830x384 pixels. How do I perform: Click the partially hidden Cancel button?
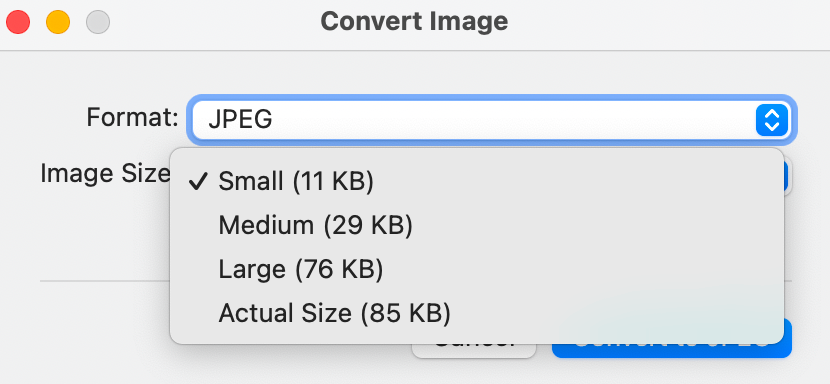tap(474, 351)
